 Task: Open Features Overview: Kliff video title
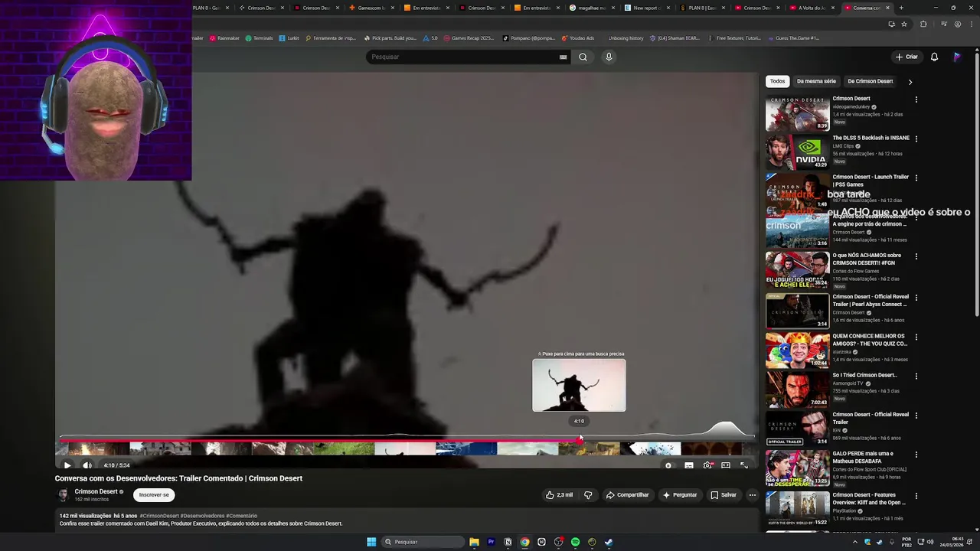[x=869, y=499]
